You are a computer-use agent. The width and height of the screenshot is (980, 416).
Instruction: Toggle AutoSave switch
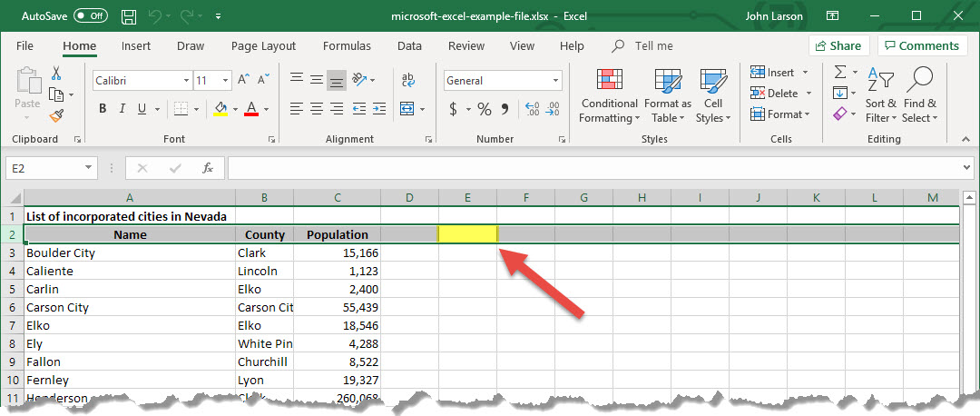pos(90,16)
